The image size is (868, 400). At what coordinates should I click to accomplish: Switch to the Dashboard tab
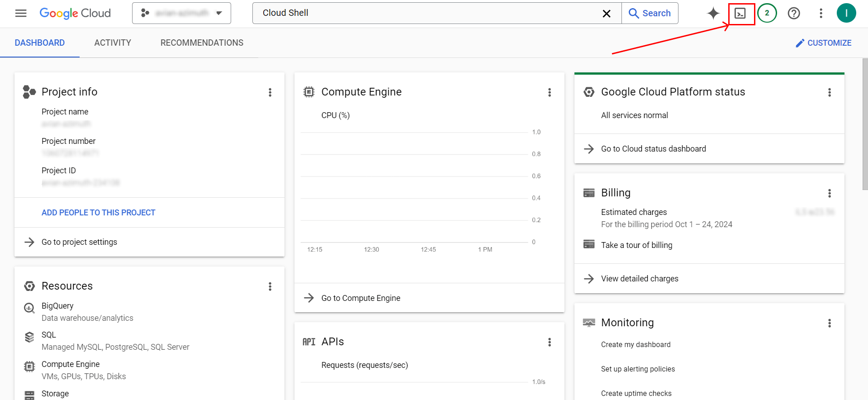tap(40, 43)
